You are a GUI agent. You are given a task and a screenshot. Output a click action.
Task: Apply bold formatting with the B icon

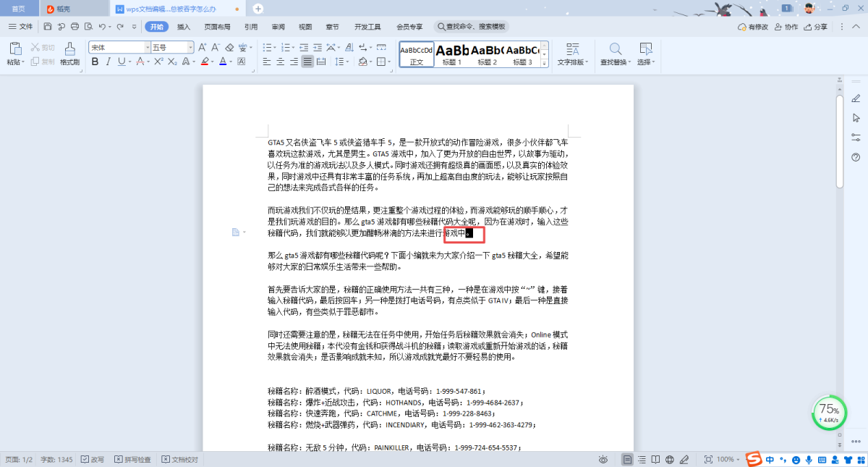click(95, 62)
